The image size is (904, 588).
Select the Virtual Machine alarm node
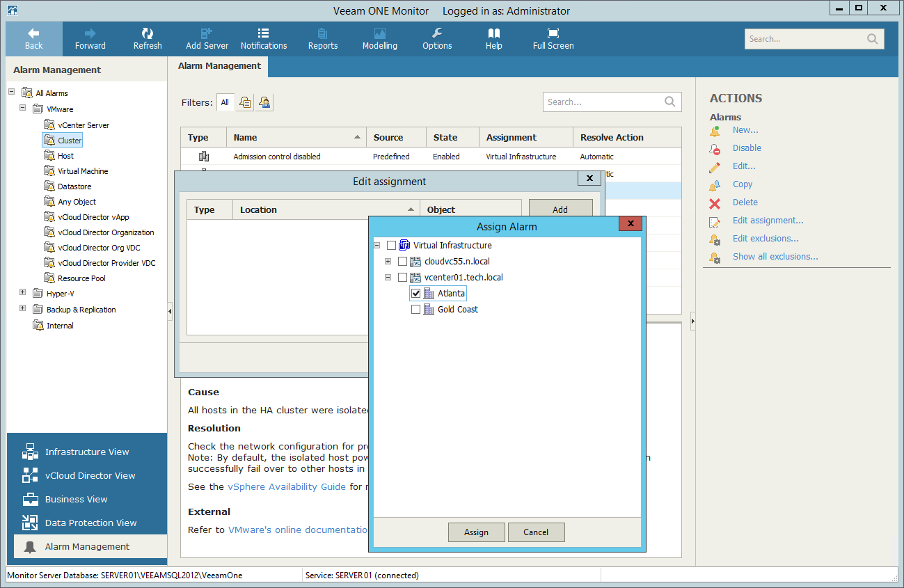(83, 171)
